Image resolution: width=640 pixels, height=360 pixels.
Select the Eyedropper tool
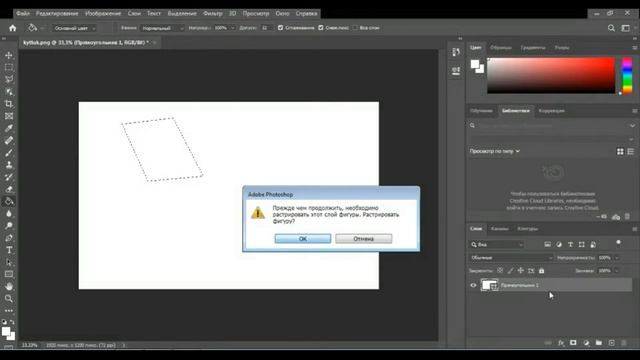[x=9, y=129]
